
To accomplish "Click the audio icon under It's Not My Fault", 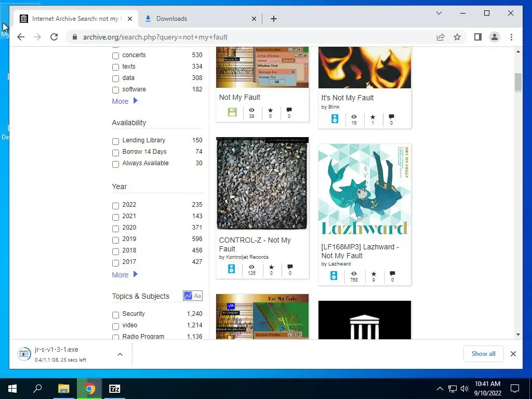I will [335, 119].
